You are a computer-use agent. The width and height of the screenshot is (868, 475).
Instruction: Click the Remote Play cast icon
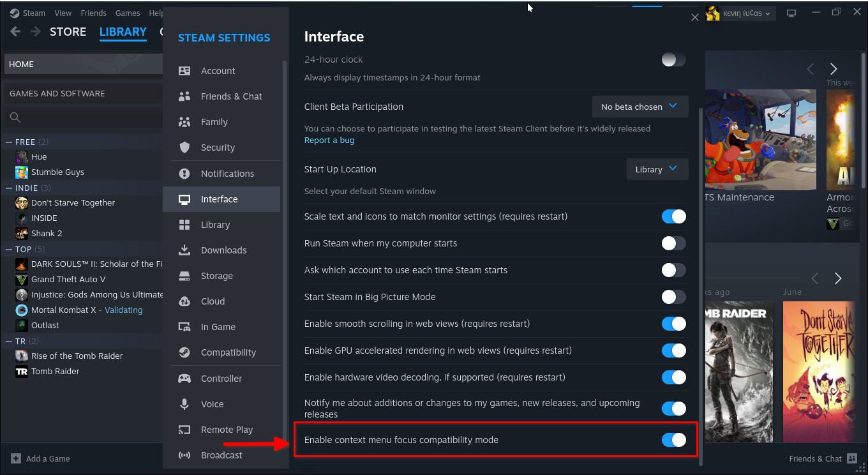[184, 430]
